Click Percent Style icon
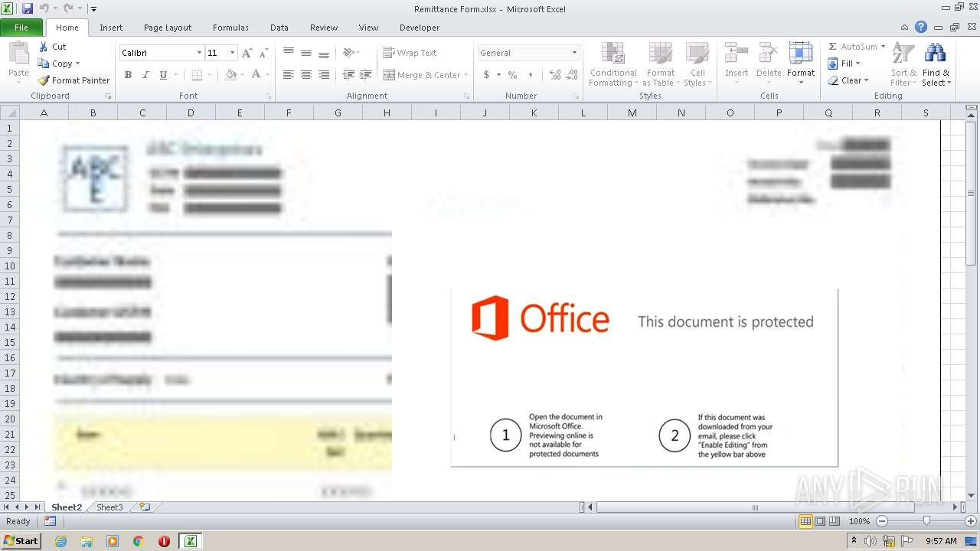Viewport: 980px width, 551px height. (x=512, y=75)
